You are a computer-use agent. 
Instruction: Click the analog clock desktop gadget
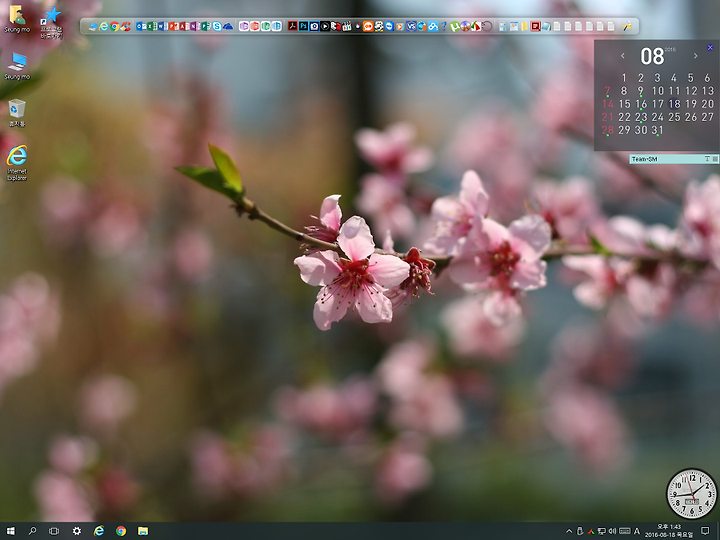[692, 494]
